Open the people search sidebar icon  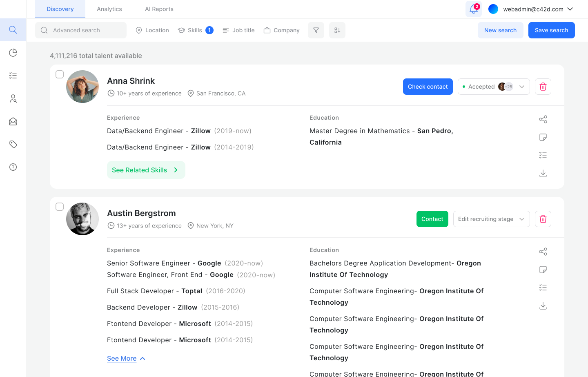click(13, 98)
